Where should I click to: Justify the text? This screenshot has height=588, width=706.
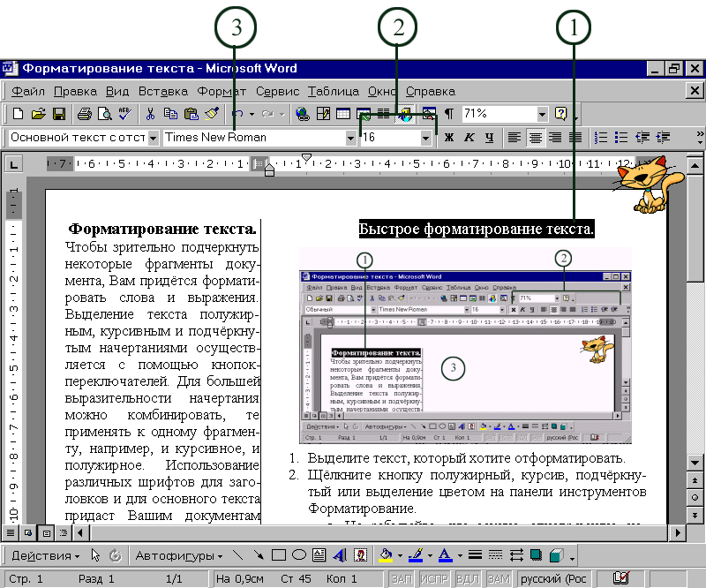pyautogui.click(x=575, y=138)
